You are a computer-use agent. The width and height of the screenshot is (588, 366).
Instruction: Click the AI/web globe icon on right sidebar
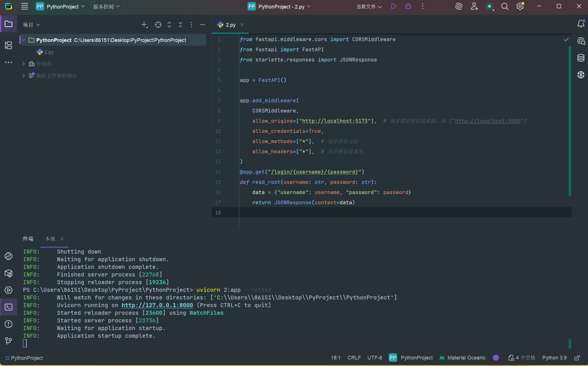click(x=581, y=75)
